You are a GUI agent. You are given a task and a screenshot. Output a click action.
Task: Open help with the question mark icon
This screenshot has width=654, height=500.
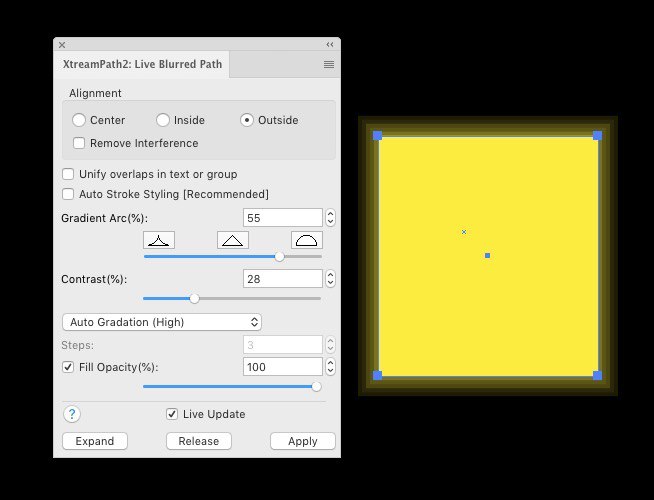pyautogui.click(x=72, y=414)
